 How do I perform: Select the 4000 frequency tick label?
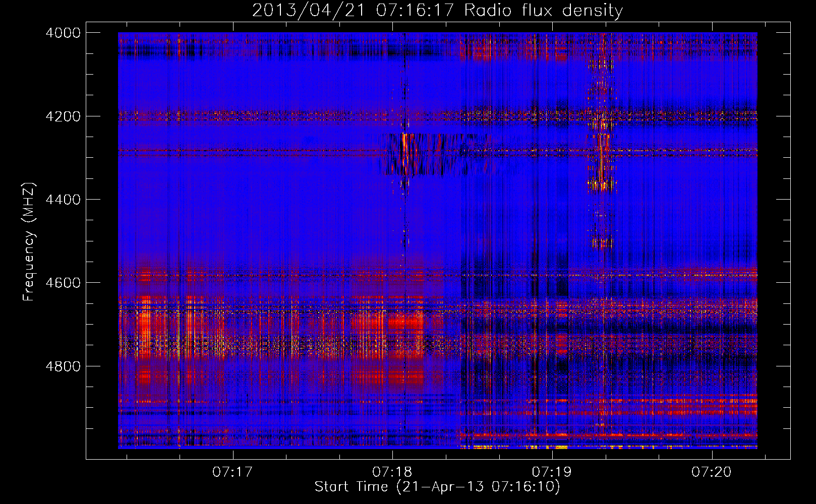(63, 33)
